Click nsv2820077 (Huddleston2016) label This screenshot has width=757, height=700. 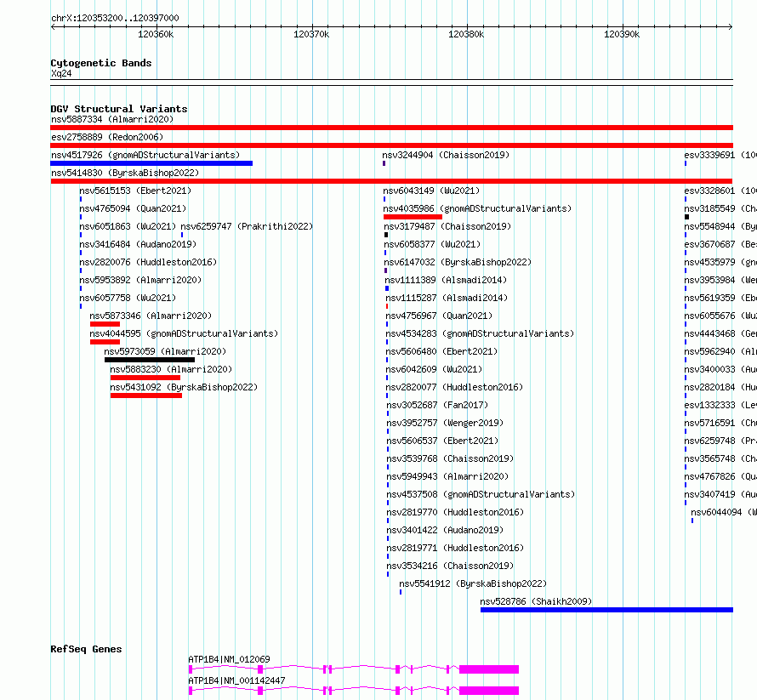(x=455, y=387)
